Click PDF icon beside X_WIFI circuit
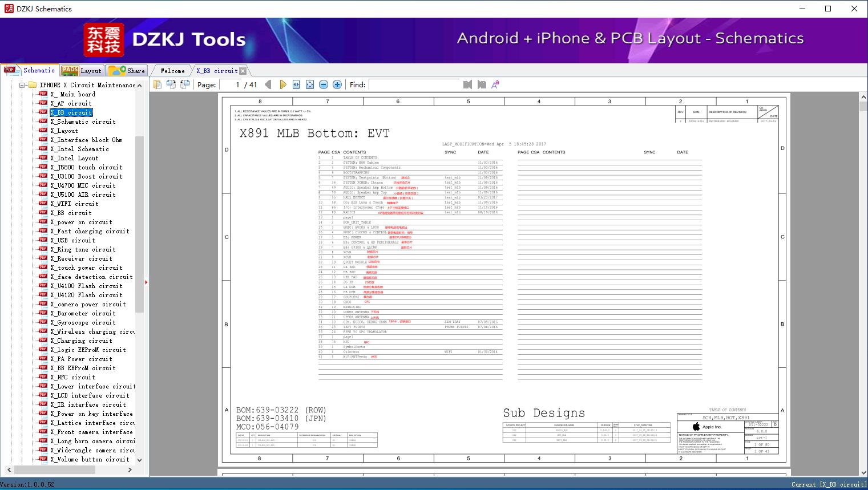868x490 pixels. point(43,204)
